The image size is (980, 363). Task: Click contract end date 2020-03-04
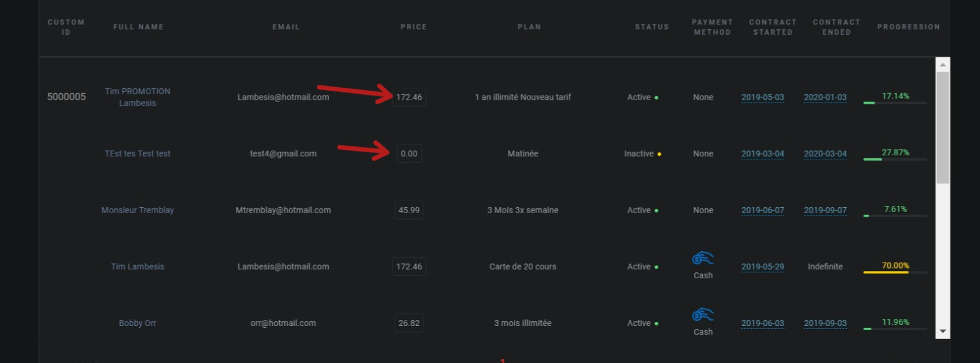click(825, 153)
